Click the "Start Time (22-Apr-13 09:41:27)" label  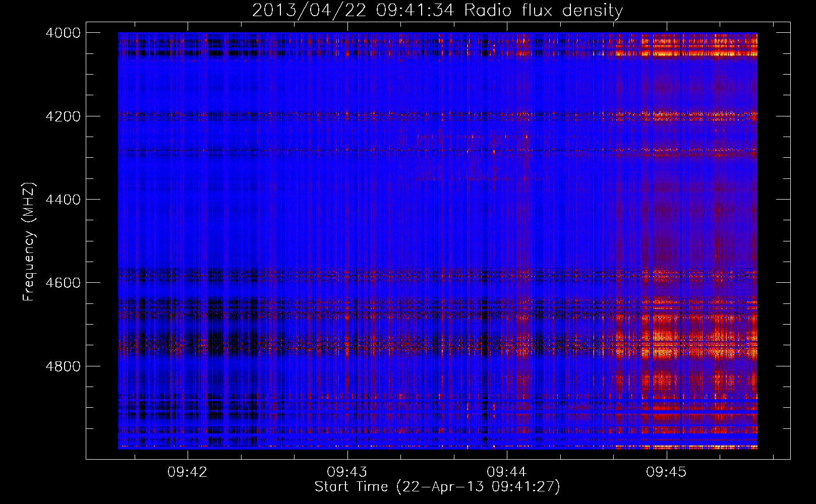(x=437, y=487)
